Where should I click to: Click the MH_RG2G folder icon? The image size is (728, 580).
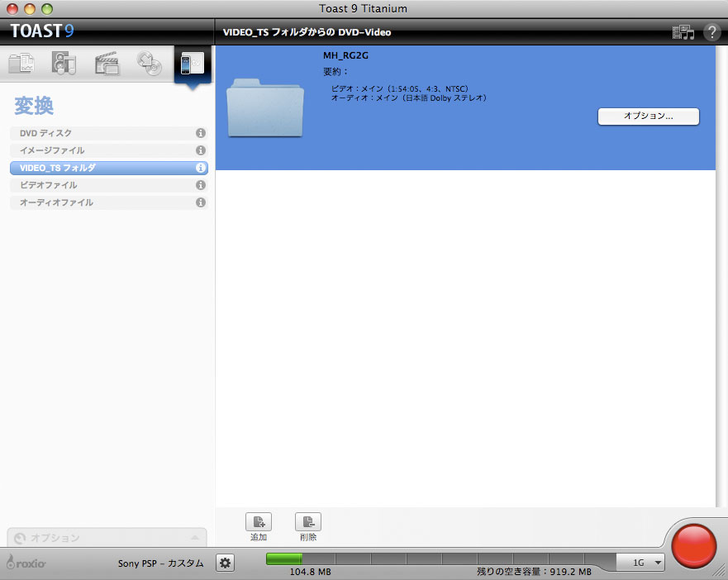click(265, 107)
